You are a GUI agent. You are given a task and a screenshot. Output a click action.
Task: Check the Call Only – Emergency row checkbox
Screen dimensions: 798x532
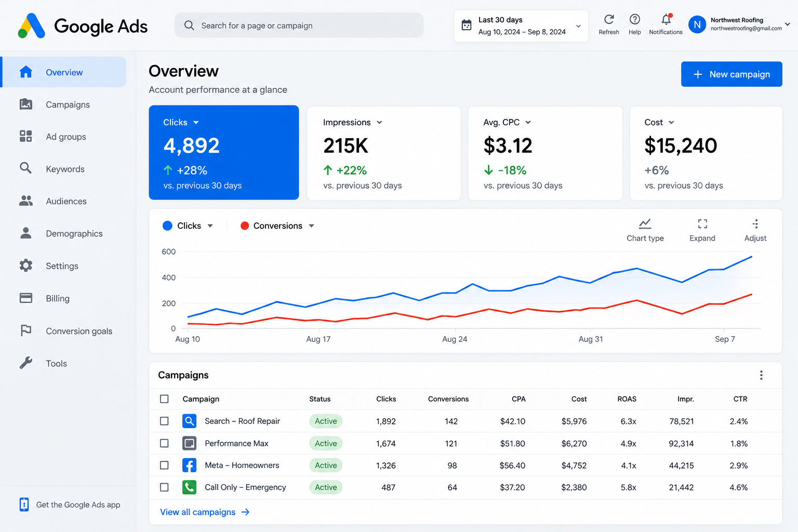tap(164, 487)
